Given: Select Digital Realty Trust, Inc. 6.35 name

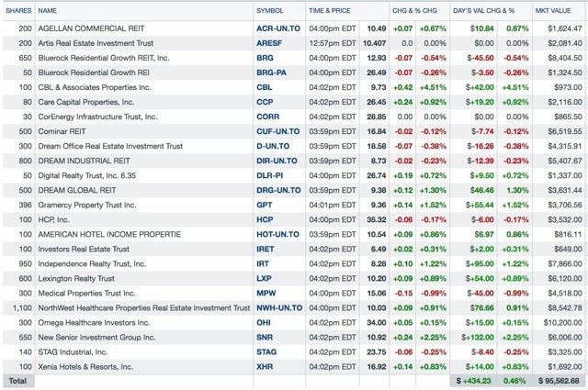Looking at the screenshot, I should [87, 175].
